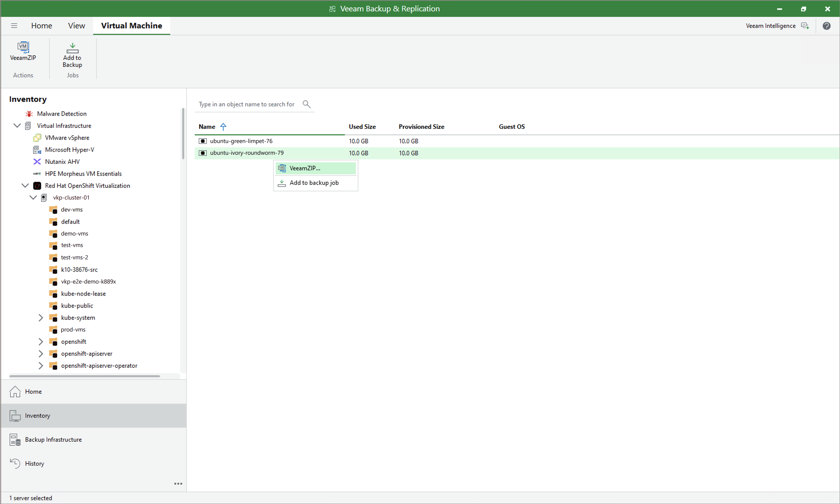This screenshot has width=840, height=504.
Task: Select the kube-node-lease namespace
Action: pos(83,294)
